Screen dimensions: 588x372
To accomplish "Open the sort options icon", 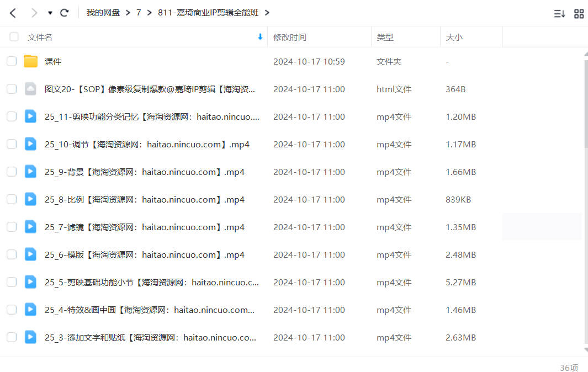I will pyautogui.click(x=559, y=14).
